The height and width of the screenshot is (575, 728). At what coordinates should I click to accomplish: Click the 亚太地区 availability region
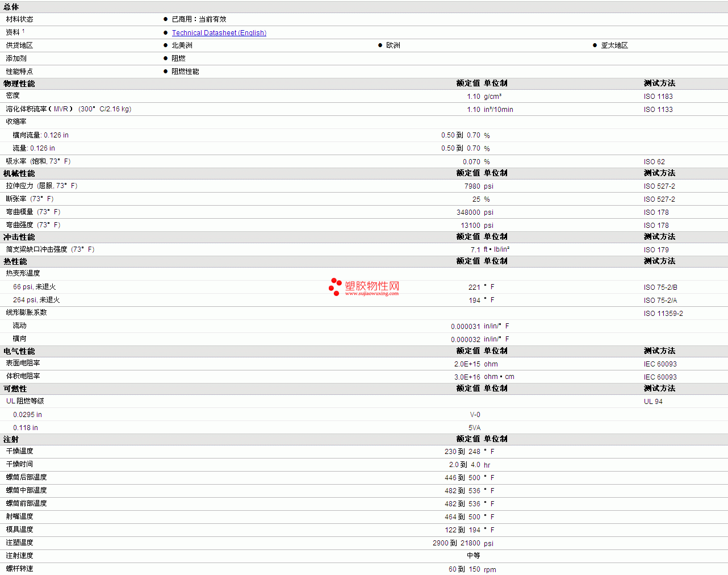point(614,45)
